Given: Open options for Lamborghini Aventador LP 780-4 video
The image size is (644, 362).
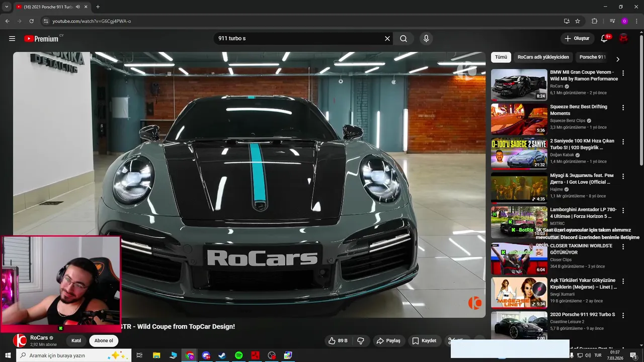Looking at the screenshot, I should [623, 211].
